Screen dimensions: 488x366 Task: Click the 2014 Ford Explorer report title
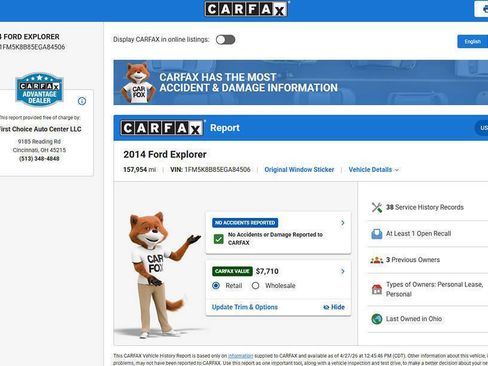[x=165, y=155]
